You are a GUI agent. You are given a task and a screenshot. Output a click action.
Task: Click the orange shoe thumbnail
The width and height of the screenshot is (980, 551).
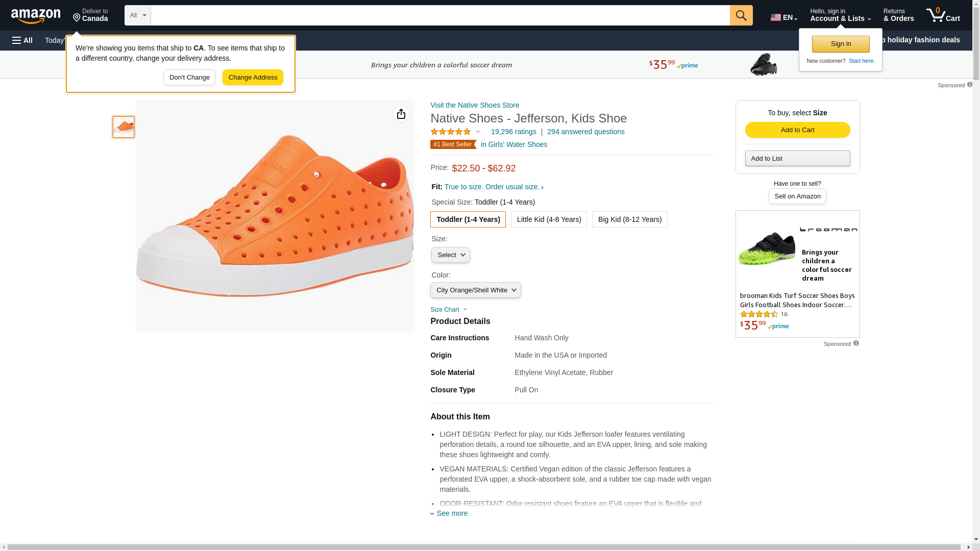(x=124, y=127)
